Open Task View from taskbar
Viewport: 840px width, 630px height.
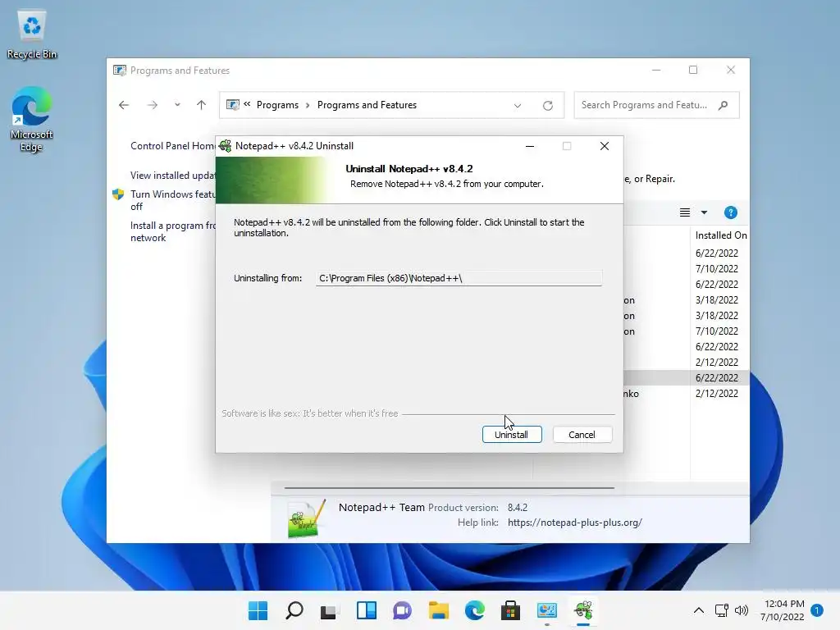(329, 610)
